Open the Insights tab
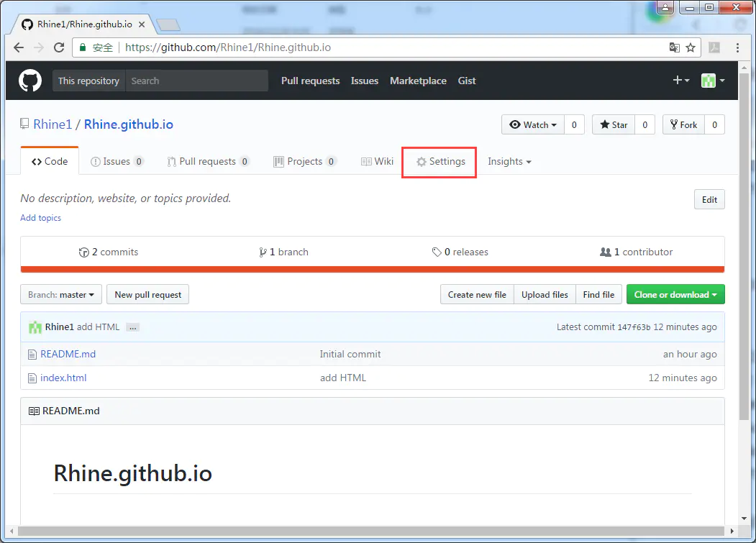 [509, 162]
